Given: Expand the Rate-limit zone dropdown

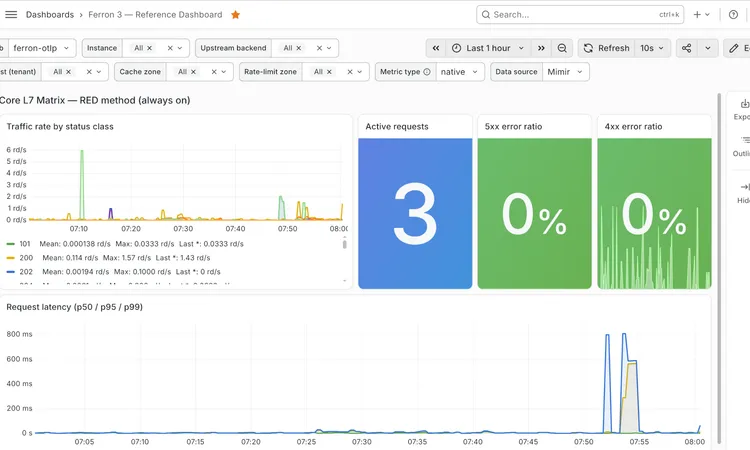Looking at the screenshot, I should [x=360, y=72].
